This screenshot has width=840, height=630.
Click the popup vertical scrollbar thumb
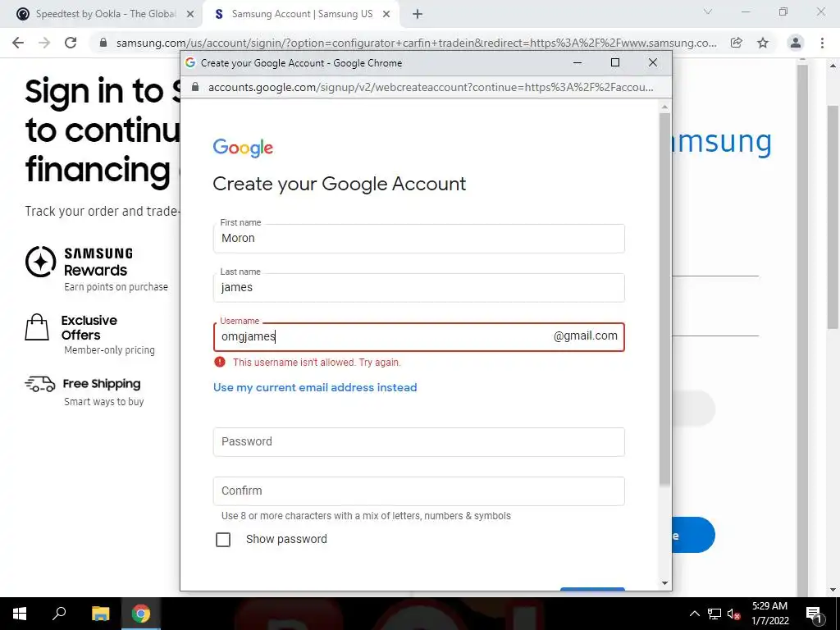click(x=664, y=299)
